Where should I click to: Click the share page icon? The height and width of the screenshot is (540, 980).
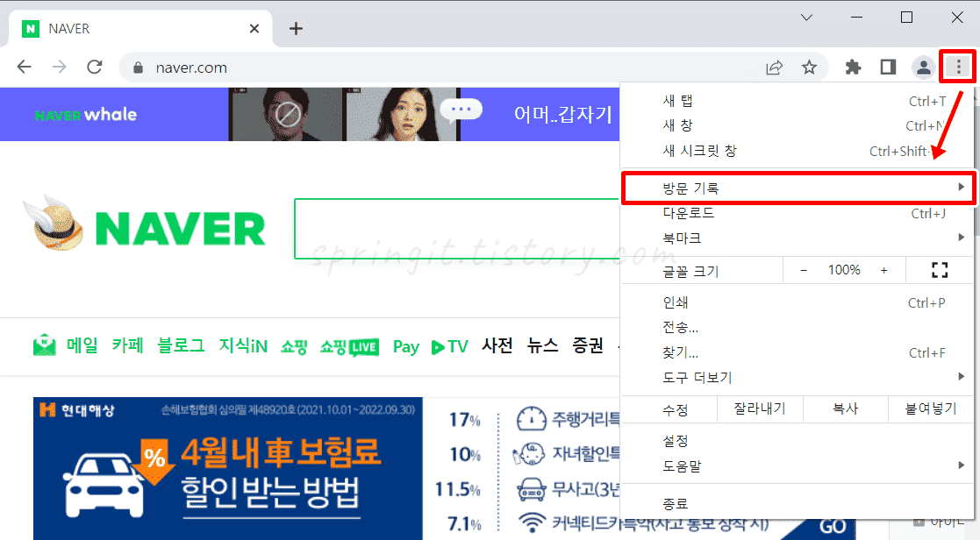coord(775,67)
